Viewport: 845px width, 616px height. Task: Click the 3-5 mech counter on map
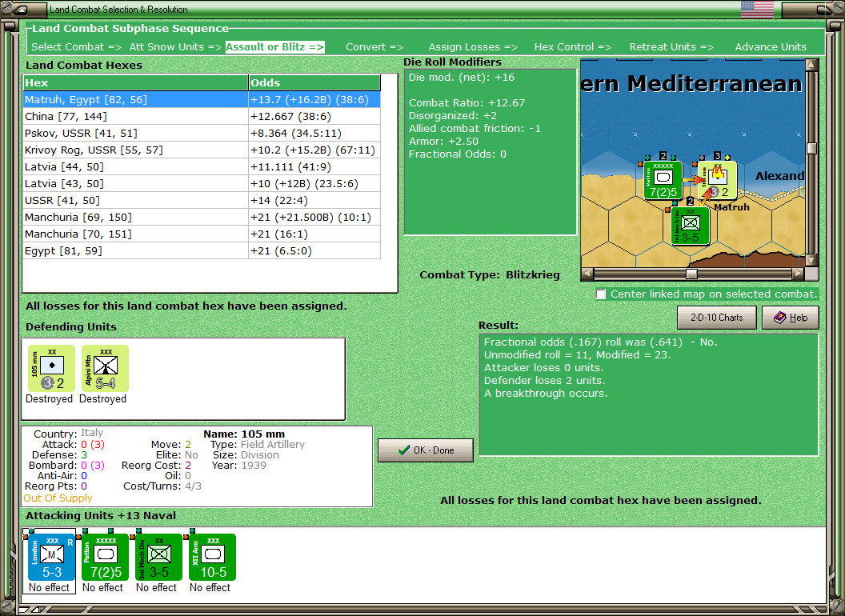point(691,226)
